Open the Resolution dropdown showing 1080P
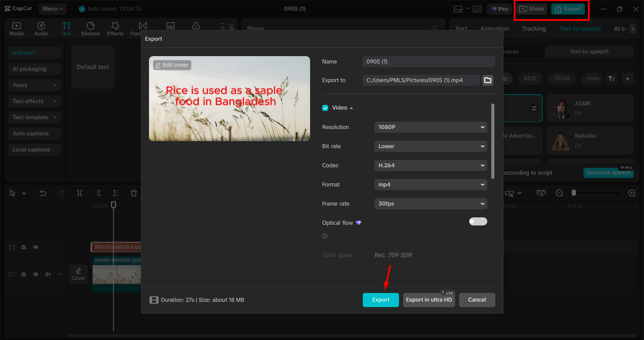Screen dimensions: 644x340 click(431, 127)
